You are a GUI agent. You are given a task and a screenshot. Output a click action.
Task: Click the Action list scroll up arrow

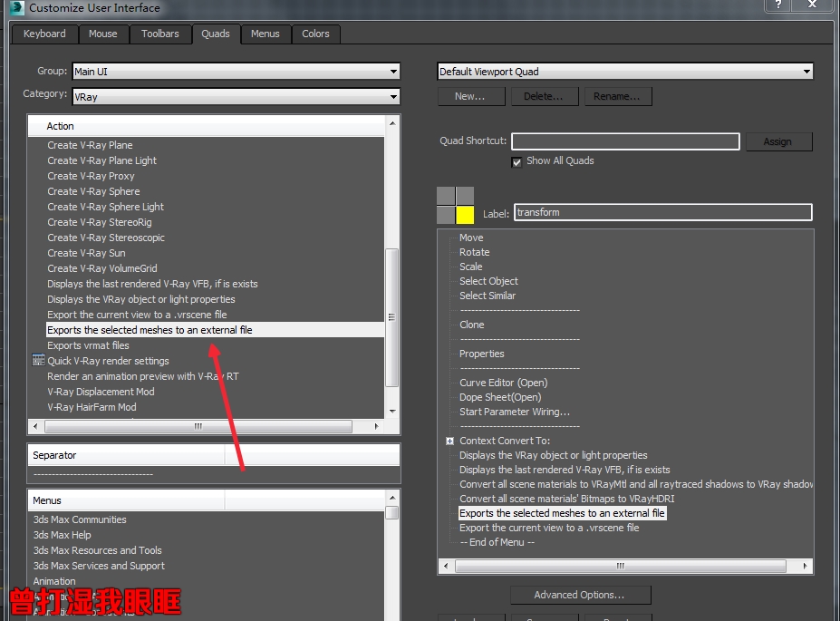point(392,123)
